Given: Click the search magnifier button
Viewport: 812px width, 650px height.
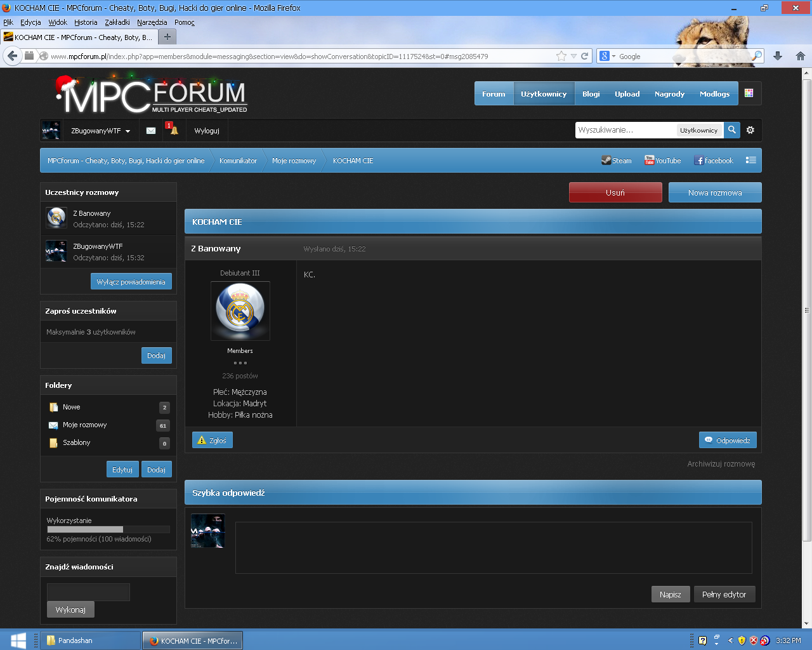Looking at the screenshot, I should (x=732, y=129).
